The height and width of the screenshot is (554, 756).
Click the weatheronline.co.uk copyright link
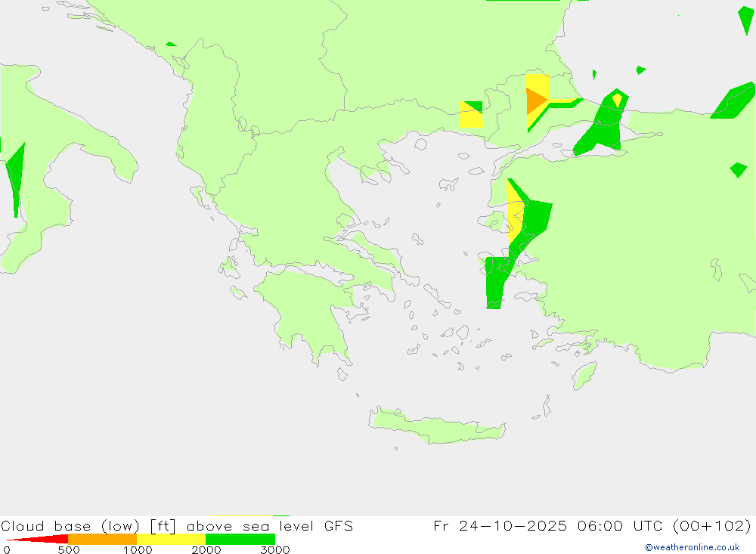[692, 547]
